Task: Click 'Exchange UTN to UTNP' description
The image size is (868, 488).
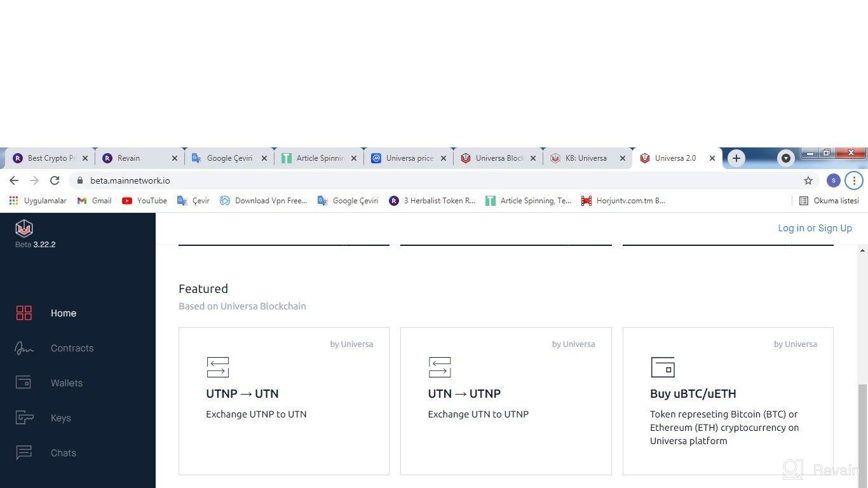Action: click(478, 414)
